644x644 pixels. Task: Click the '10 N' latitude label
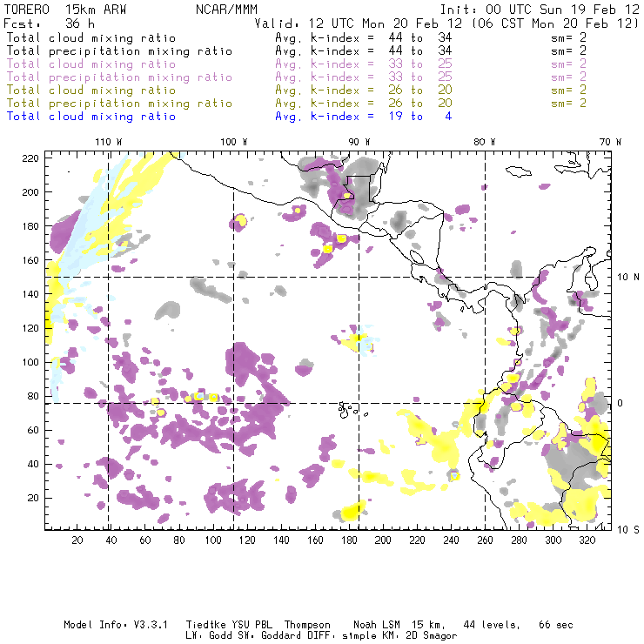628,278
